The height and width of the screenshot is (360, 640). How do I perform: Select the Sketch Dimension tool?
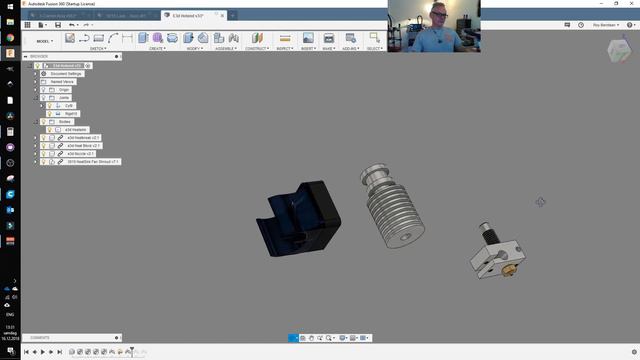point(127,38)
